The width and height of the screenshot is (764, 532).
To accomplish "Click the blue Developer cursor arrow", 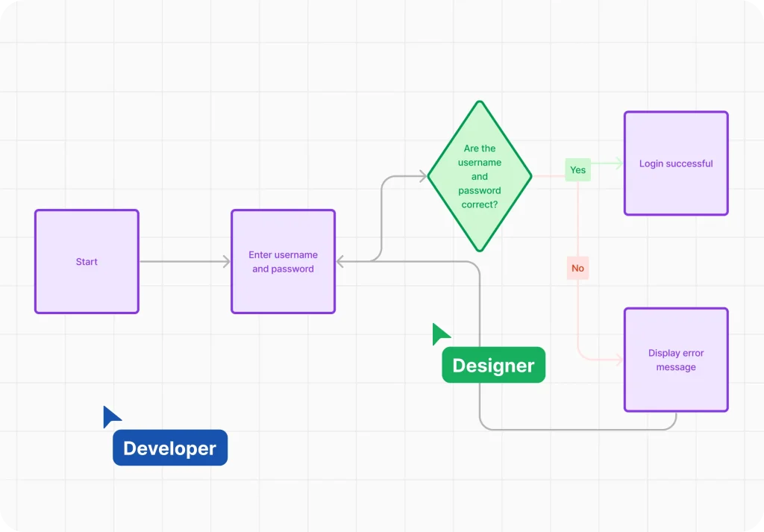I will [x=110, y=416].
